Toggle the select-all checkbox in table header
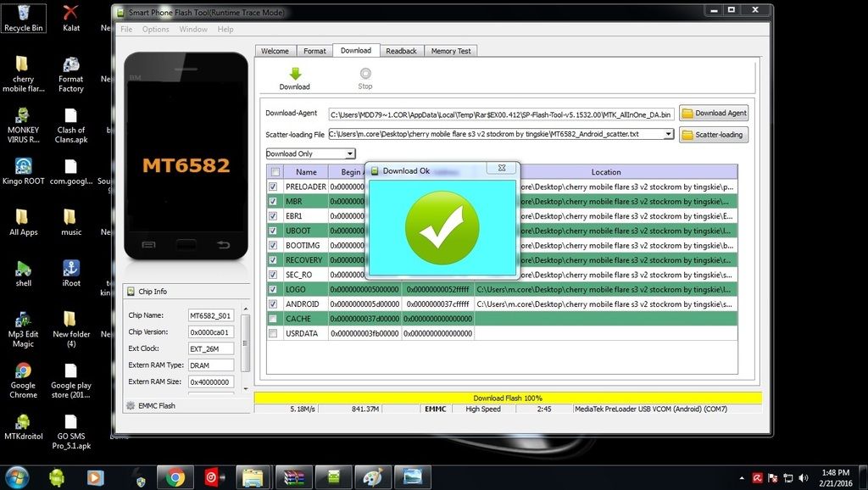The height and width of the screenshot is (490, 868). coord(273,172)
